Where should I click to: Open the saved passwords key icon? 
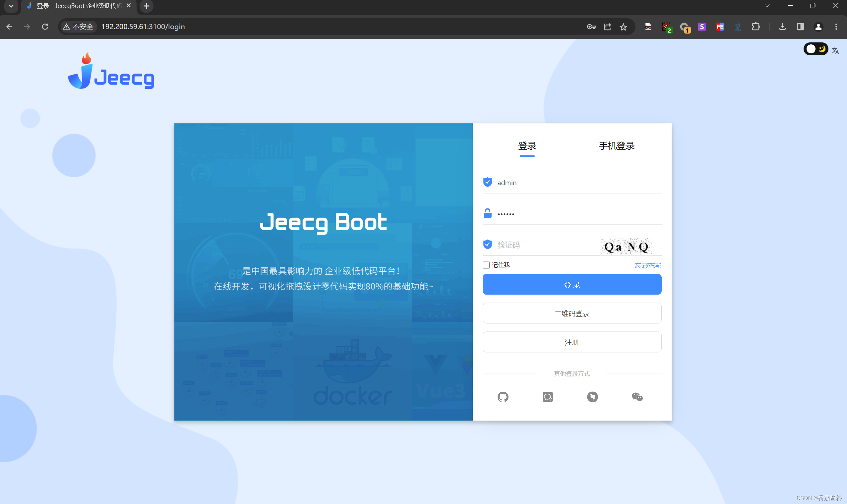pyautogui.click(x=591, y=27)
